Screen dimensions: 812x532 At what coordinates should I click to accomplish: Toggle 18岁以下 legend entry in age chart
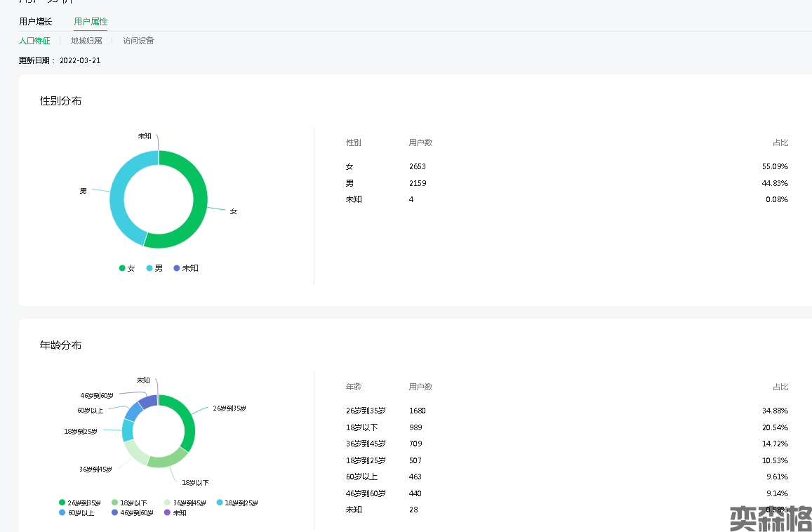(129, 503)
